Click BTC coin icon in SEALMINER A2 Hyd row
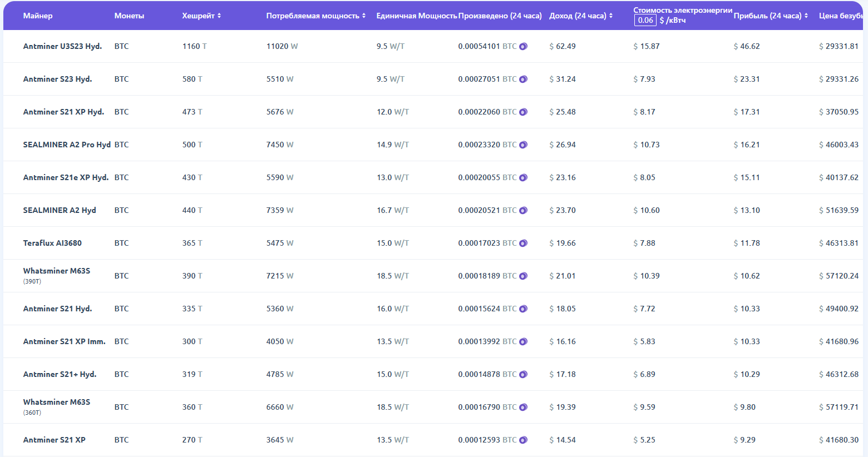The image size is (868, 457). coord(523,211)
